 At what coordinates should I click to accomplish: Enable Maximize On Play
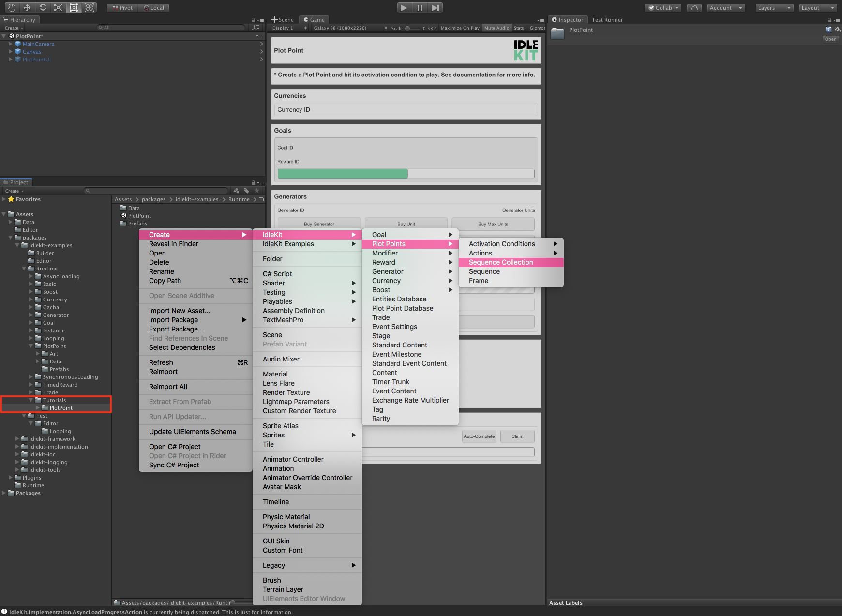pos(459,28)
